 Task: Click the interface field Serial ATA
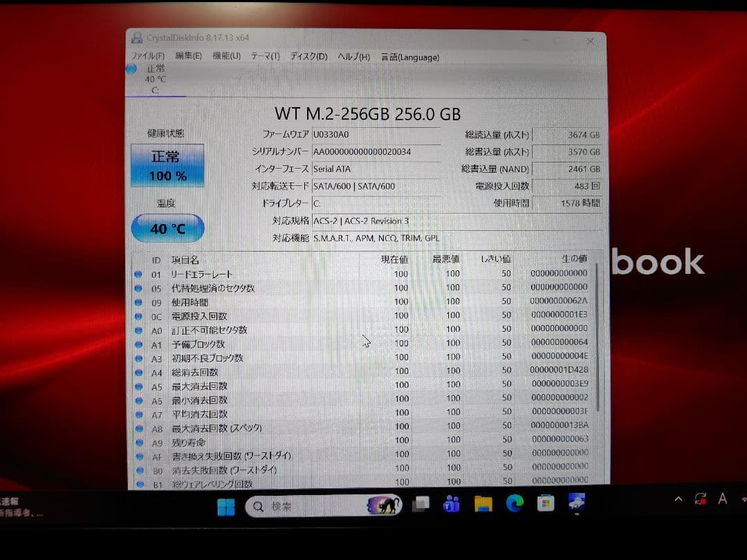point(376,169)
